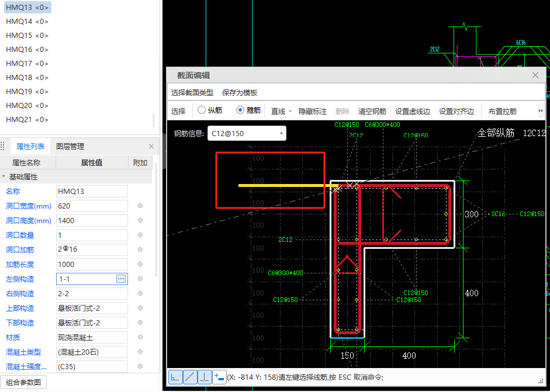Select HMQ17 in the component list
Screen dimensions: 550x392
[x=27, y=64]
